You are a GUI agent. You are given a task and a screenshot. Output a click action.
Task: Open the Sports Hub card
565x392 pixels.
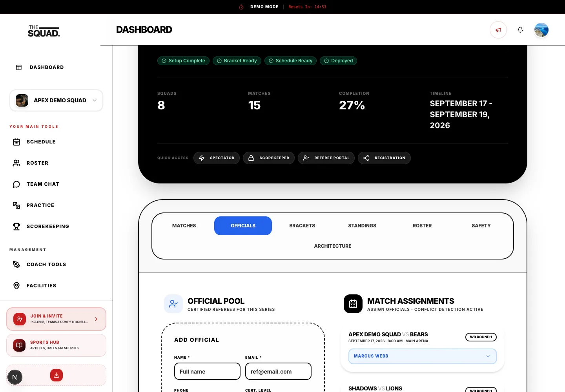56,345
